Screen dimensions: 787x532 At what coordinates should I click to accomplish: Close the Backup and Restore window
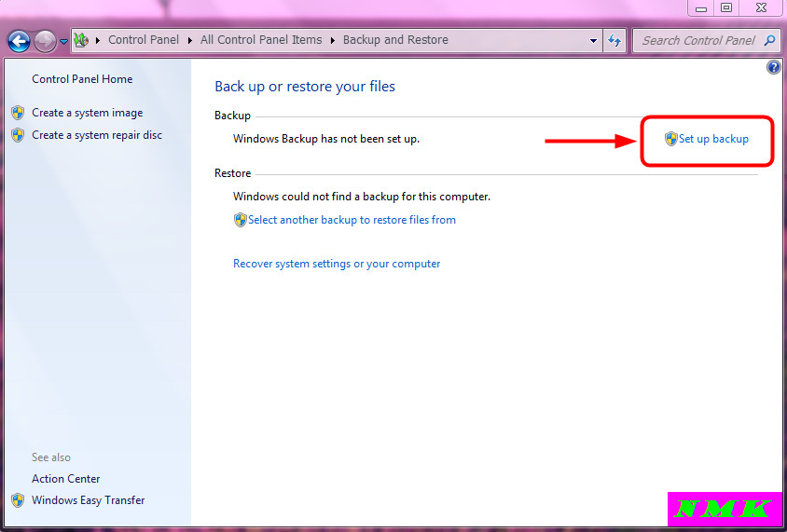point(761,8)
